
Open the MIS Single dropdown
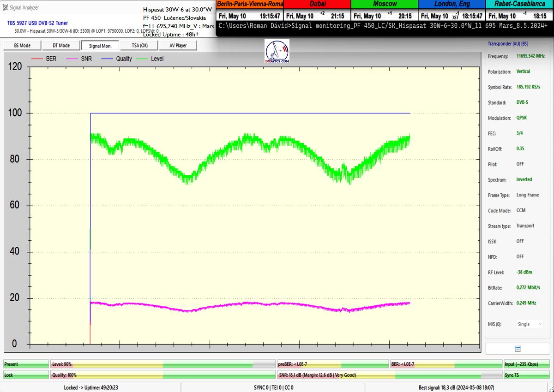pyautogui.click(x=529, y=324)
